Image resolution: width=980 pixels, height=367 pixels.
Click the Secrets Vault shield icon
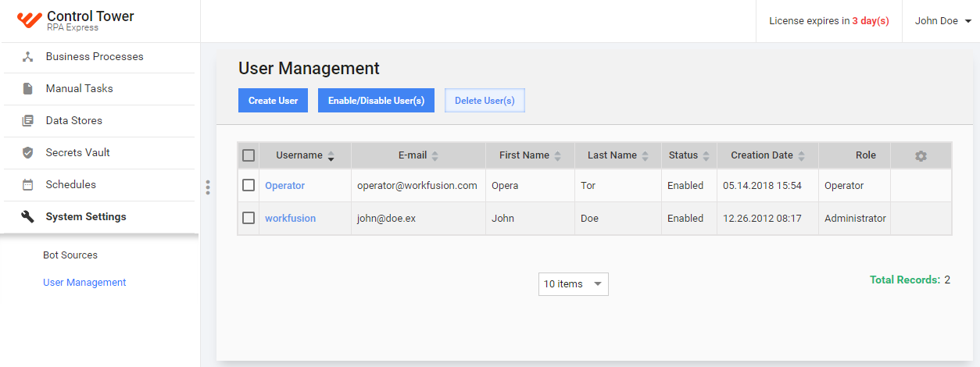(28, 153)
